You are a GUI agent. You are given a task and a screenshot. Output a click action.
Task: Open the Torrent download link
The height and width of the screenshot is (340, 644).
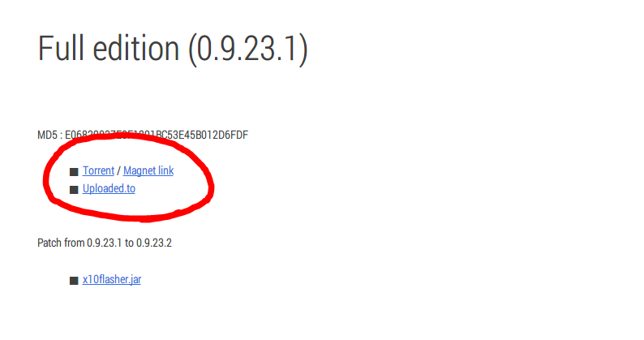click(98, 170)
